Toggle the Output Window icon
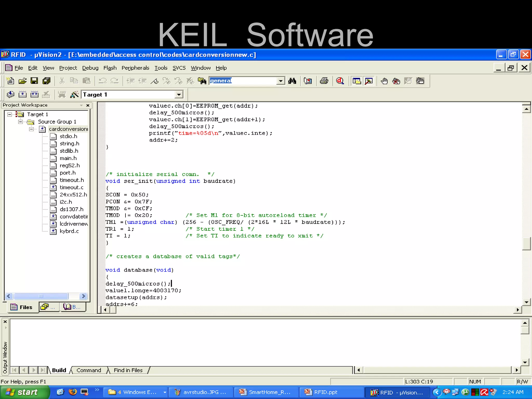Viewport: 532px width, 399px height. (x=369, y=81)
